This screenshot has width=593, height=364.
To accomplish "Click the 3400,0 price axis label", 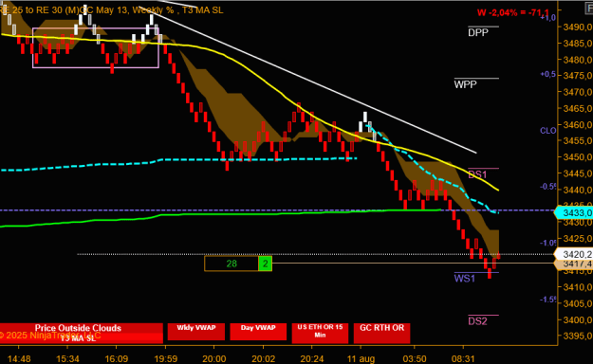I will [x=578, y=319].
